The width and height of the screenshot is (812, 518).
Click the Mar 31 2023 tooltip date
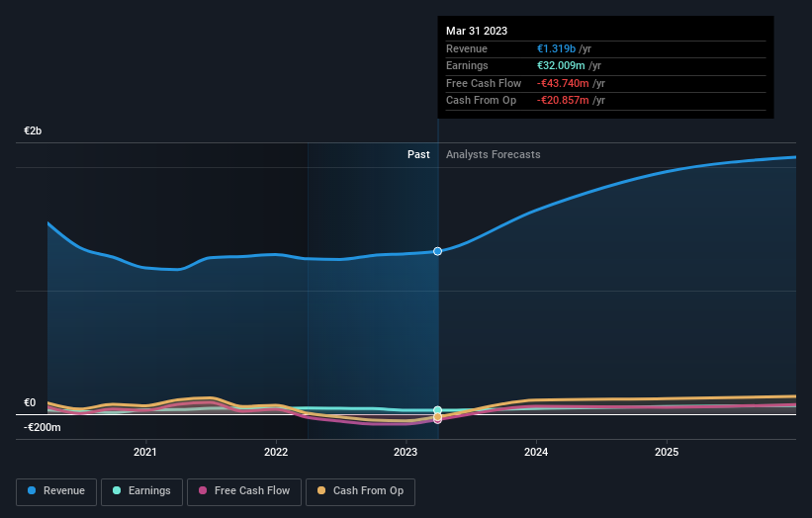(477, 31)
